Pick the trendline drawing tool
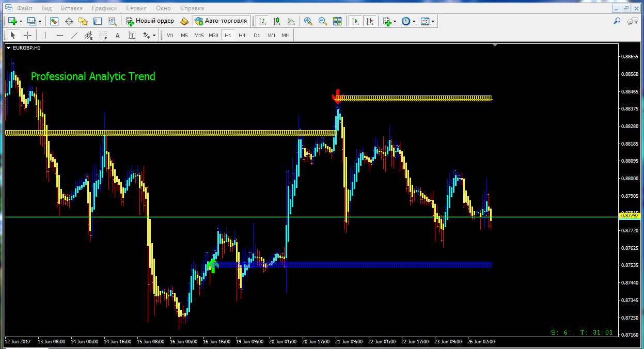 click(74, 35)
